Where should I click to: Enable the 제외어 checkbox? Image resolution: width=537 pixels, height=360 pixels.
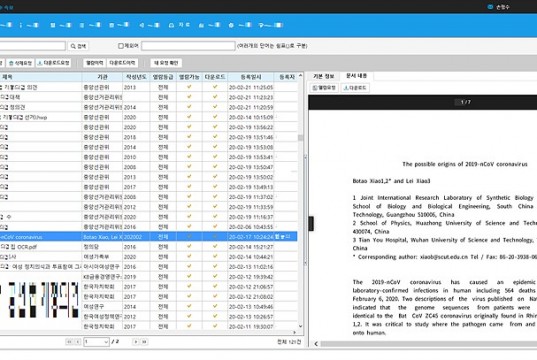pyautogui.click(x=121, y=46)
